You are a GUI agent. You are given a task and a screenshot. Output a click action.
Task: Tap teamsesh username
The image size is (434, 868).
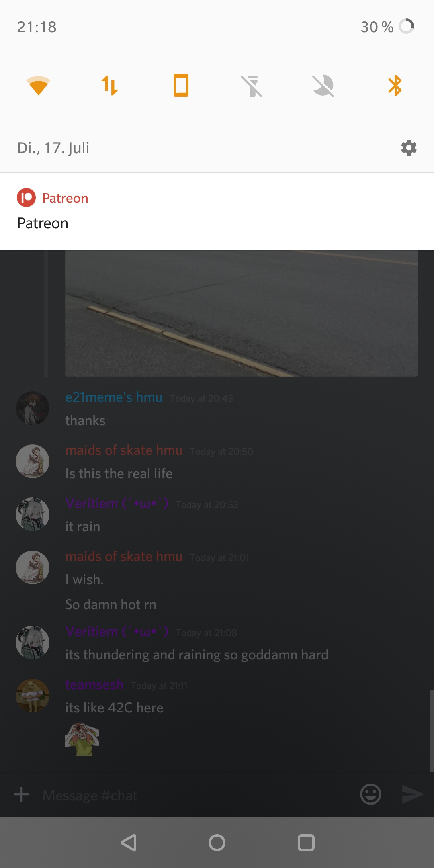pyautogui.click(x=94, y=684)
